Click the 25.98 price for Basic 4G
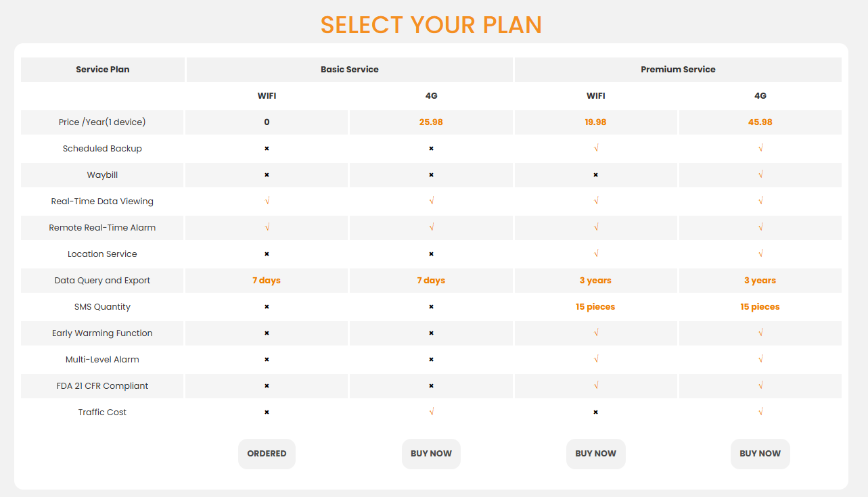 click(431, 122)
